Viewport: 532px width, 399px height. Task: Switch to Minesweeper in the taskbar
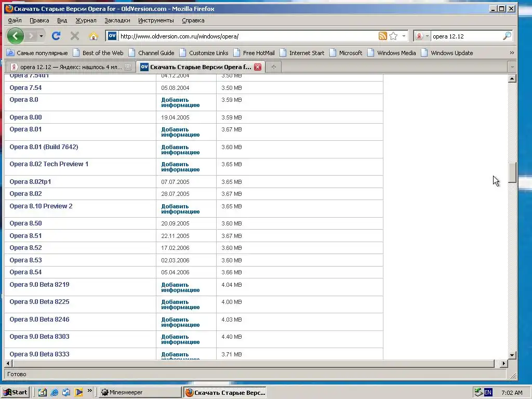(x=140, y=392)
